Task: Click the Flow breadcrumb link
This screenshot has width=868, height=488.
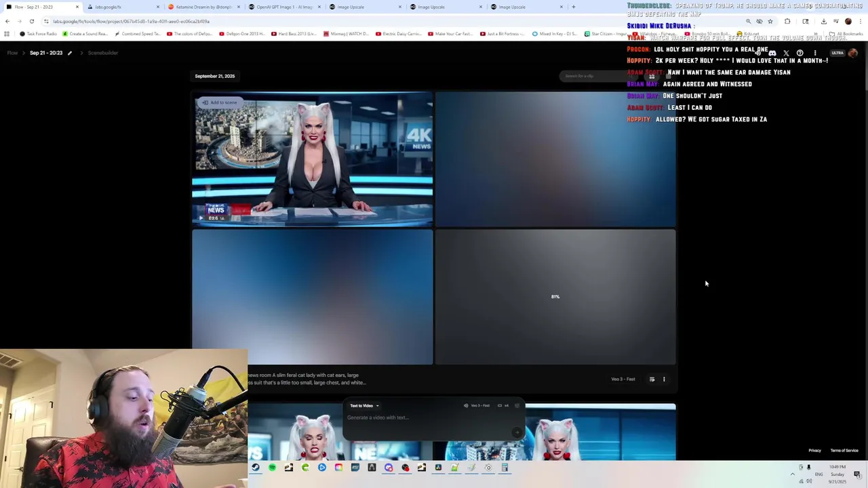Action: click(12, 53)
